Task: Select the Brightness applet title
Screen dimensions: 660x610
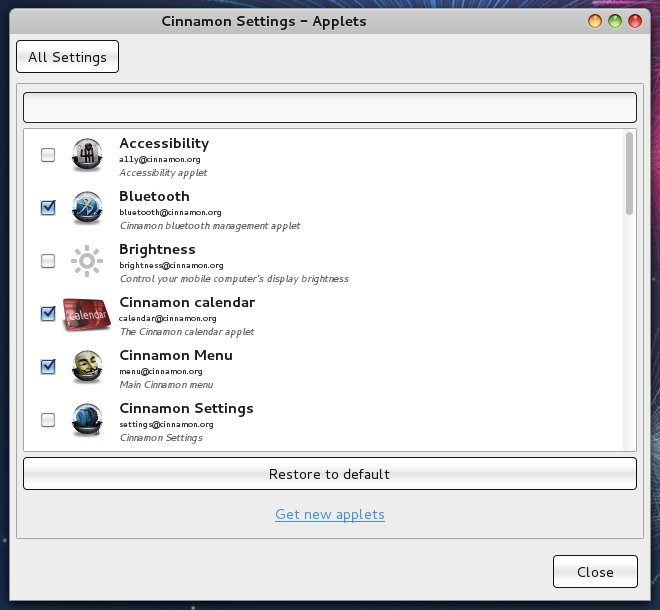Action: point(157,250)
